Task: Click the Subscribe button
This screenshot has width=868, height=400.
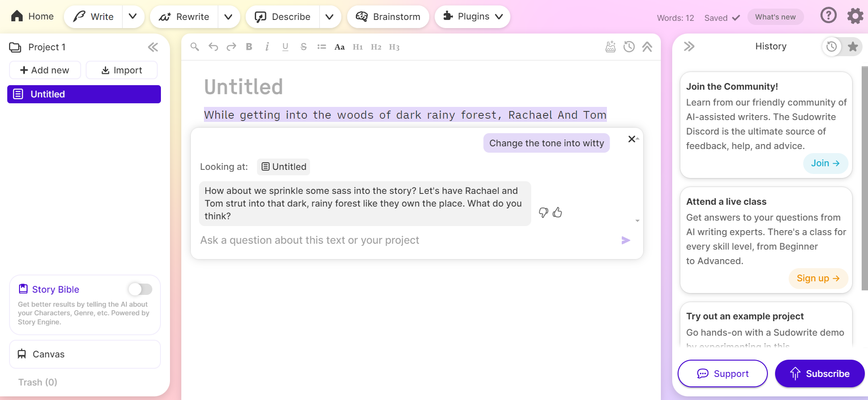Action: click(x=820, y=374)
